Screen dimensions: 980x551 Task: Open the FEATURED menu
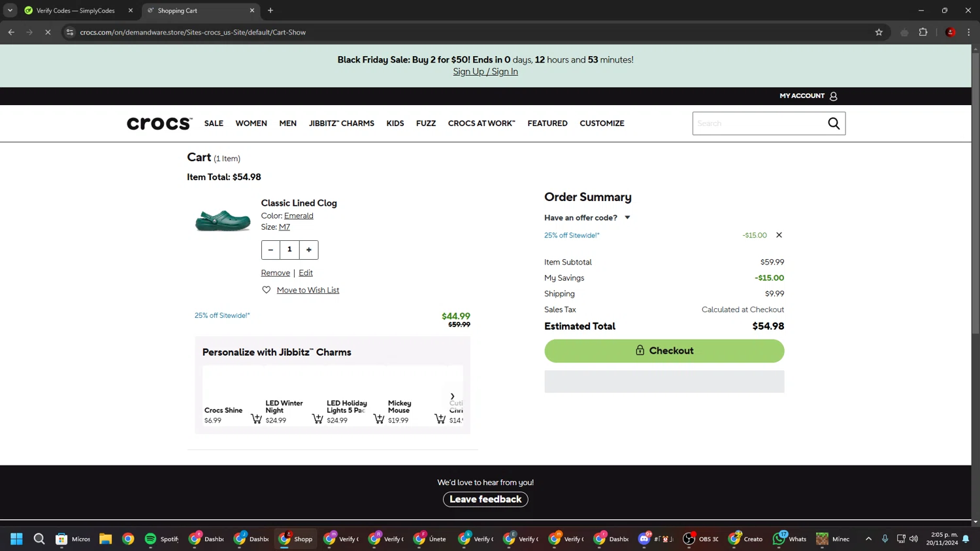coord(547,123)
